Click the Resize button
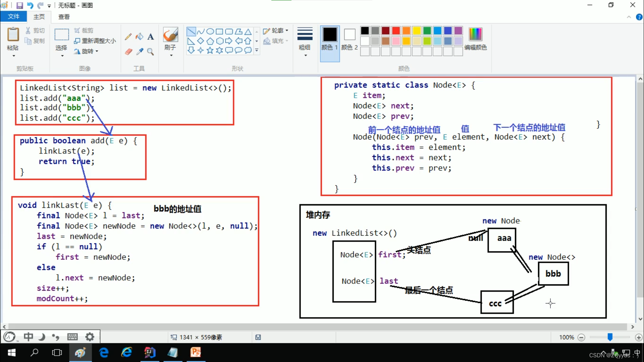Image resolution: width=644 pixels, height=362 pixels. pos(95,41)
